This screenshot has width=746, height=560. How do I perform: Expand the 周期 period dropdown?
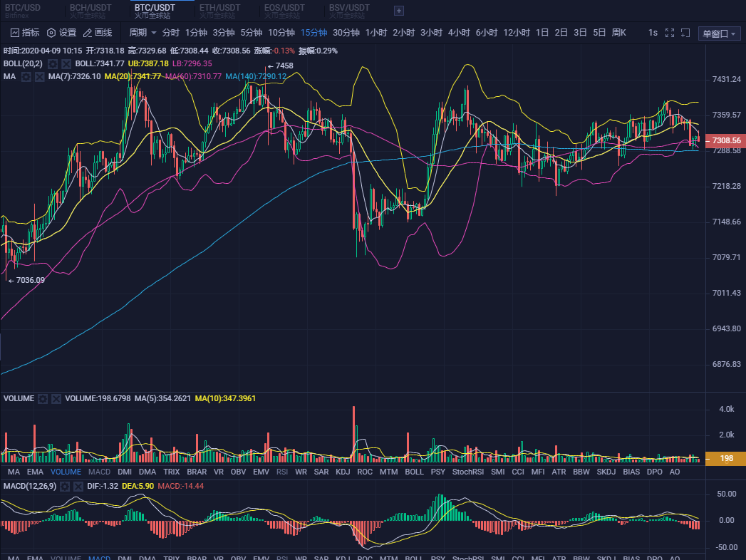click(143, 33)
